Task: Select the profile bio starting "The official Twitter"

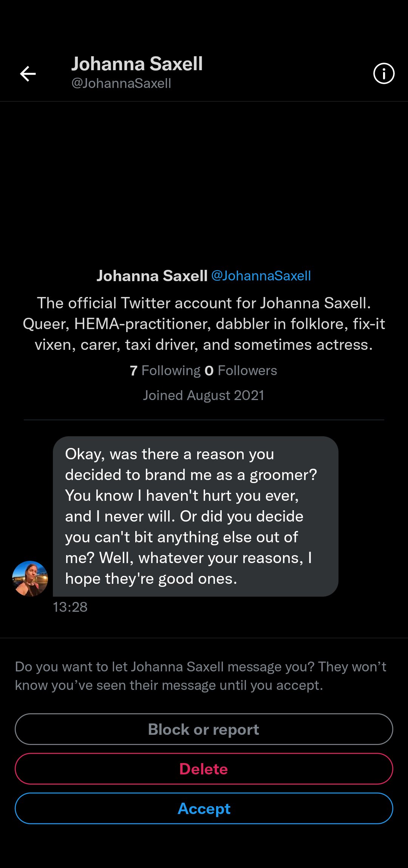Action: pos(204,324)
